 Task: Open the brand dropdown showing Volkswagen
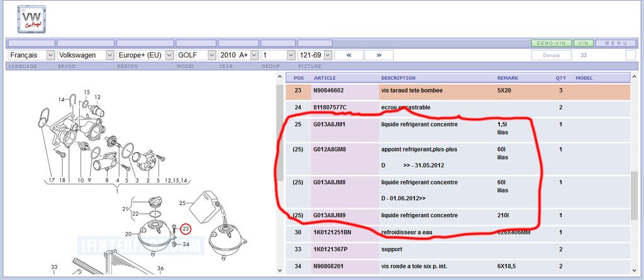(86, 55)
